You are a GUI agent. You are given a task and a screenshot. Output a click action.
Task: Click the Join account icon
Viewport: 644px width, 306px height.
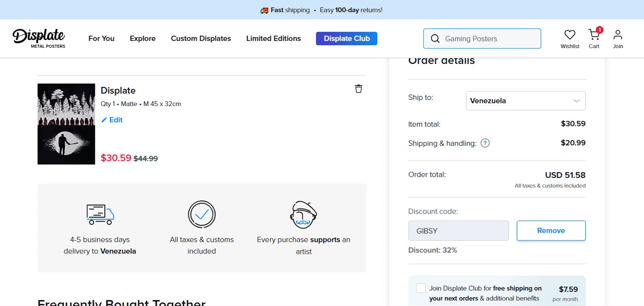pos(618,35)
